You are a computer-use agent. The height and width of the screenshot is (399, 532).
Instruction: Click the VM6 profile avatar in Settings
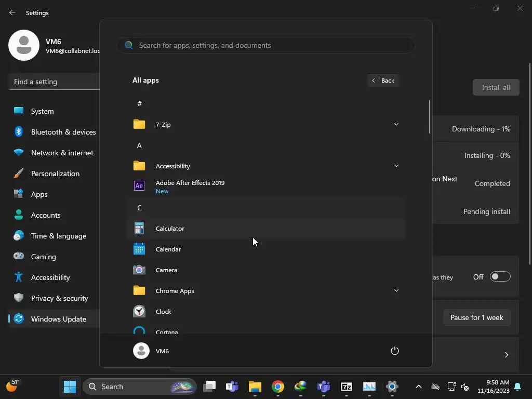click(24, 45)
